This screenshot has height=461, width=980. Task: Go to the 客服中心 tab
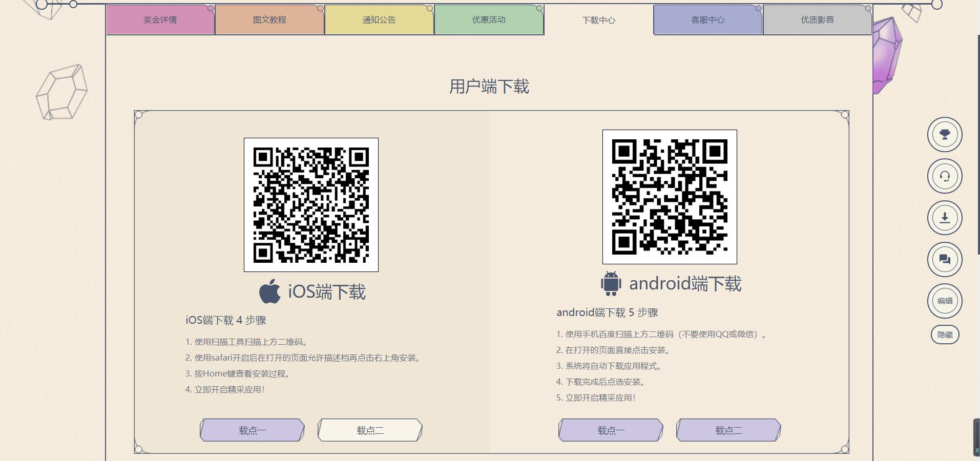click(708, 20)
